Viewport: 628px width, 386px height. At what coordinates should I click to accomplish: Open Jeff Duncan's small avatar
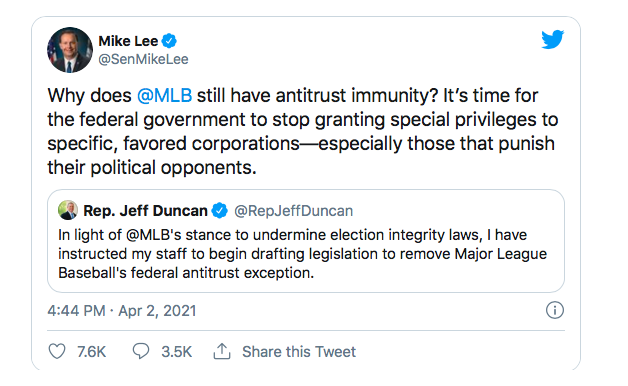click(x=68, y=210)
